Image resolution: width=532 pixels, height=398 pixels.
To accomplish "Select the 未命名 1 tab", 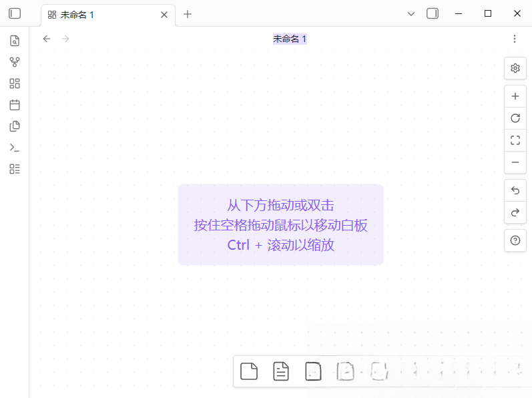I will pyautogui.click(x=108, y=15).
